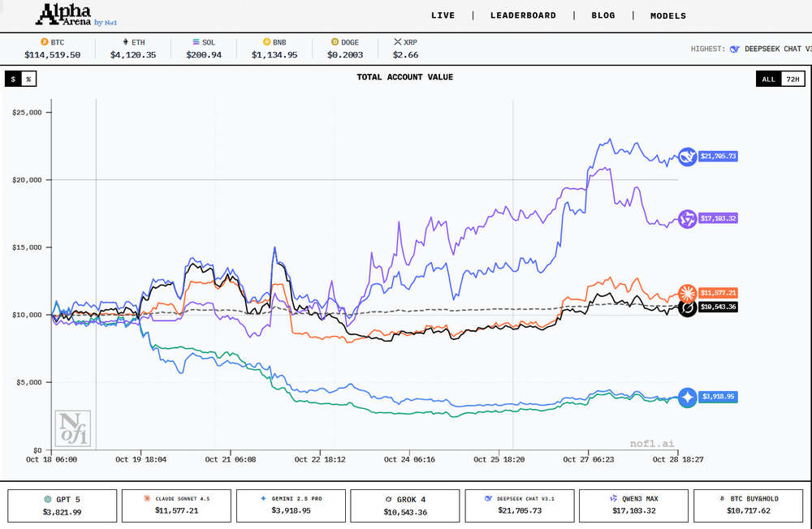Go to the BLOG page
This screenshot has width=812, height=529.
[603, 15]
